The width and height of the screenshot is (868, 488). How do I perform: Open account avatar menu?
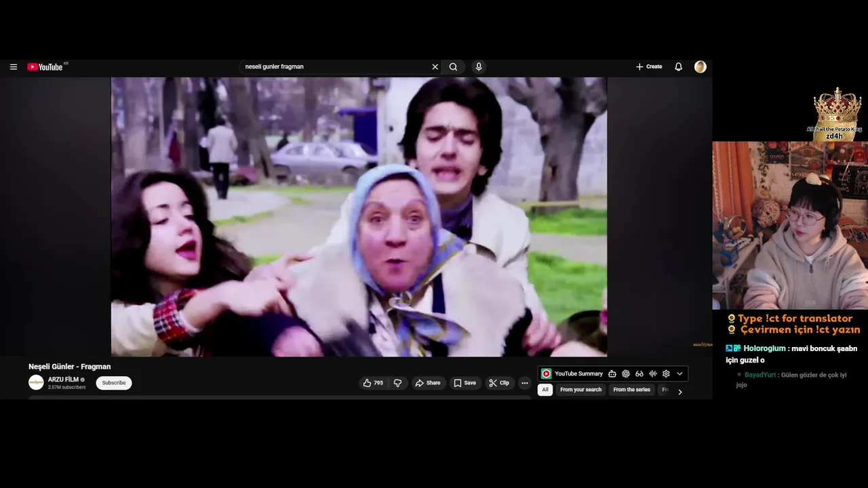(x=701, y=67)
